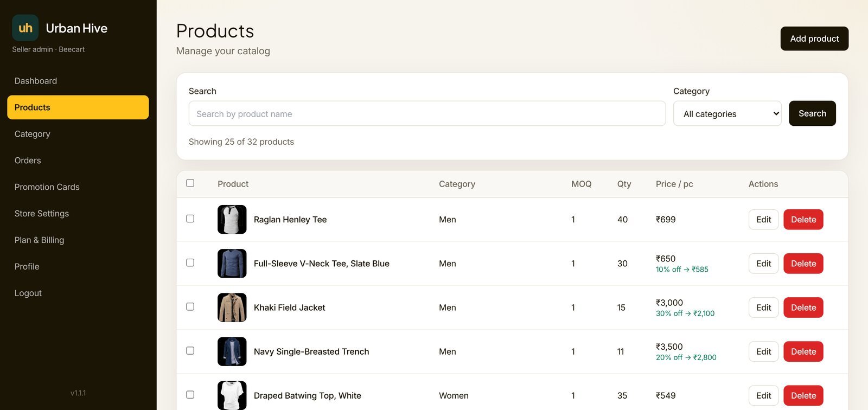Go to Dashboard in the sidebar
Viewport: 868px width, 410px height.
point(78,81)
